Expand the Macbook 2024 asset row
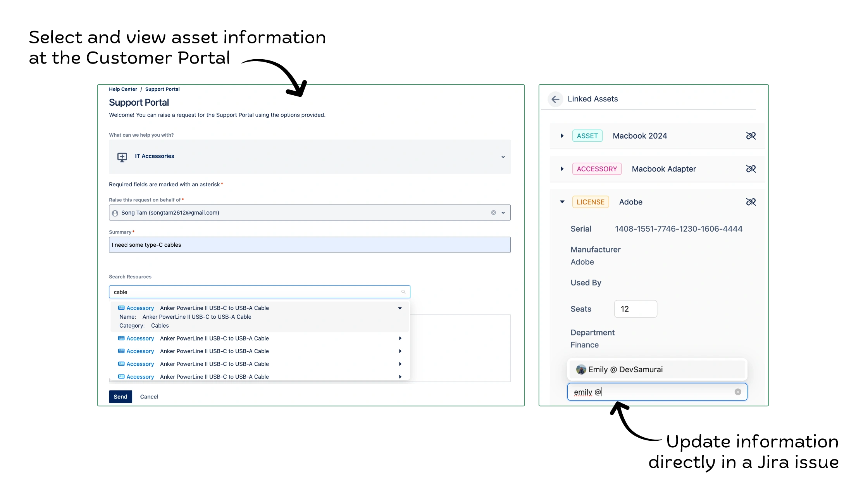Viewport: 868px width, 488px height. [562, 136]
